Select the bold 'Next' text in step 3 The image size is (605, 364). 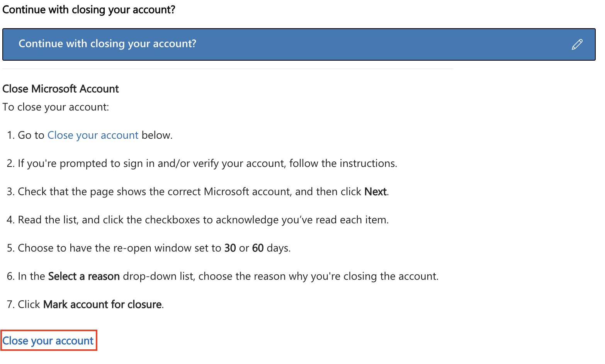375,191
